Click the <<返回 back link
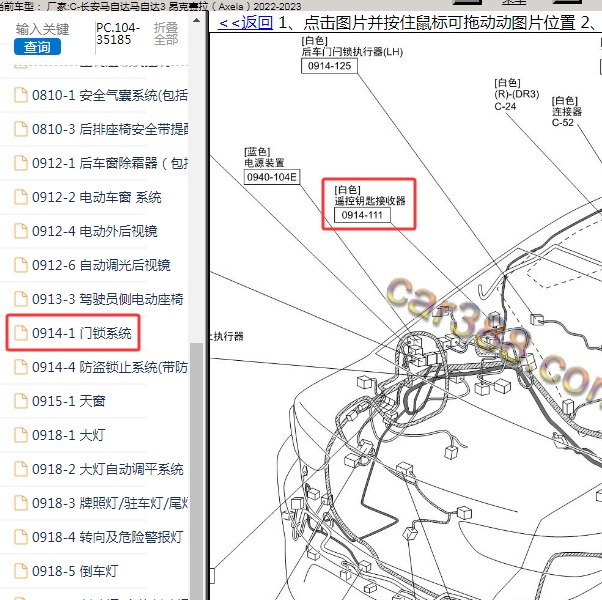The image size is (602, 600). pos(245,23)
